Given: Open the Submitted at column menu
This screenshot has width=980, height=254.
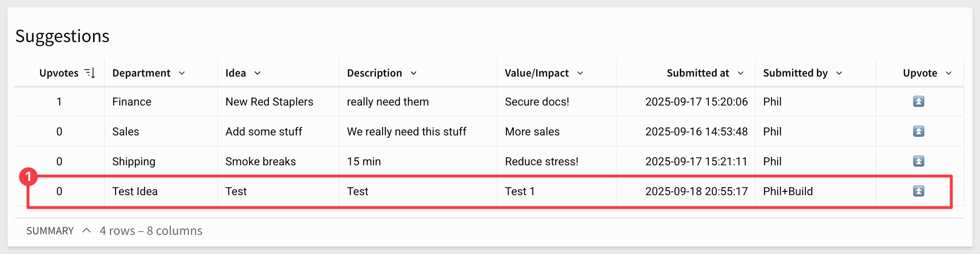Looking at the screenshot, I should [x=741, y=73].
